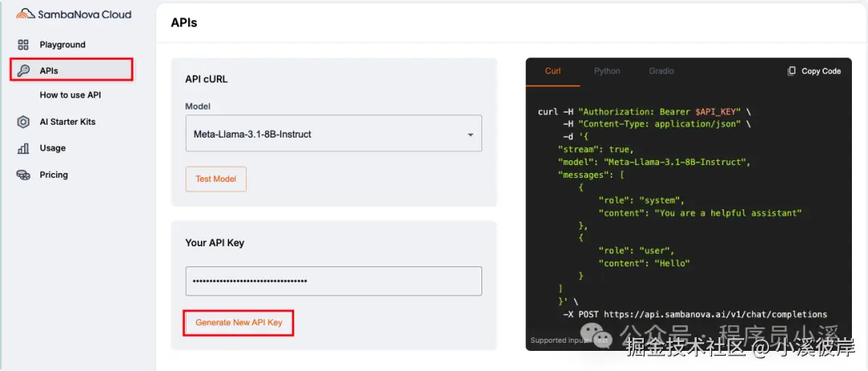Click the "role": "user" line
Image resolution: width=868 pixels, height=371 pixels.
pyautogui.click(x=637, y=250)
